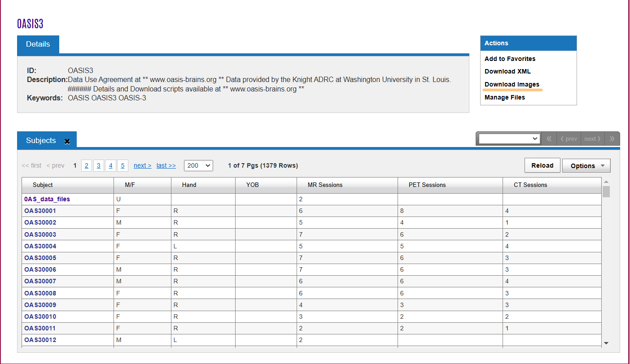Screen dimensions: 630x364
Task: Click the OASIS3 page title
Action: click(x=30, y=24)
